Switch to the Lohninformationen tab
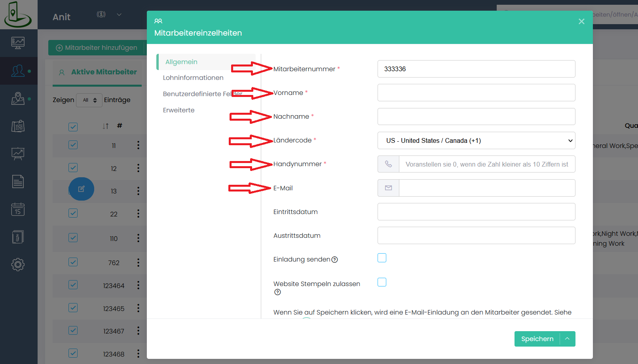 click(193, 78)
